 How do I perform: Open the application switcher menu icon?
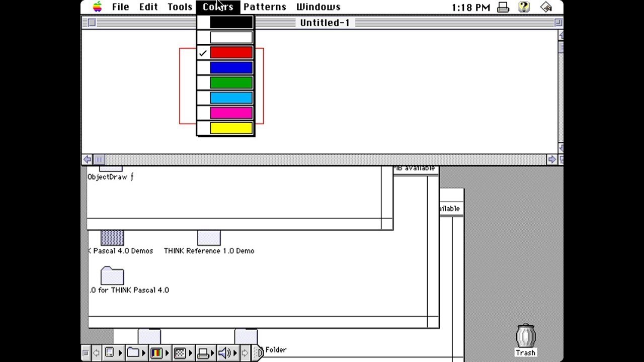546,7
